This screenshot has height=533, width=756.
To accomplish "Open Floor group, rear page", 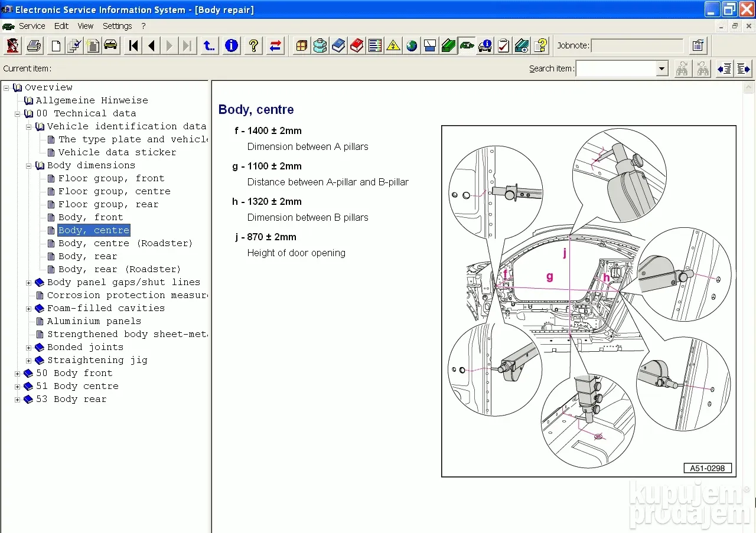I will (x=108, y=204).
